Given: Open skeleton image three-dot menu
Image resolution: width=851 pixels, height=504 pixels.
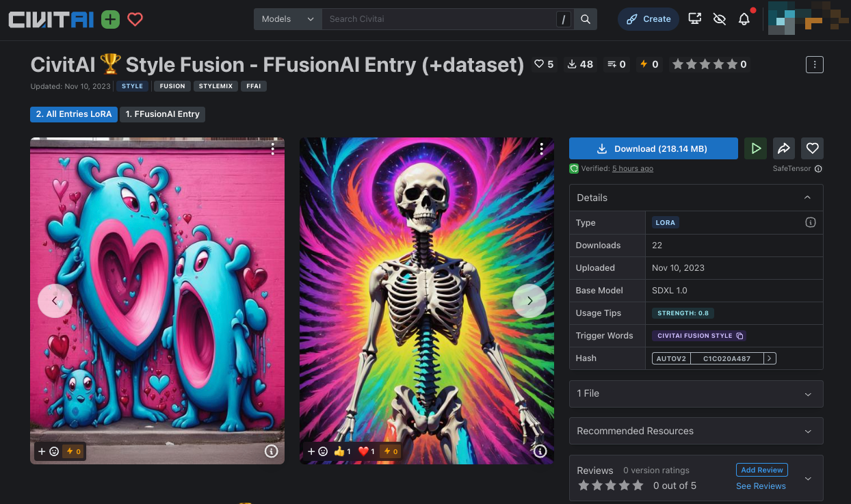Looking at the screenshot, I should (542, 148).
